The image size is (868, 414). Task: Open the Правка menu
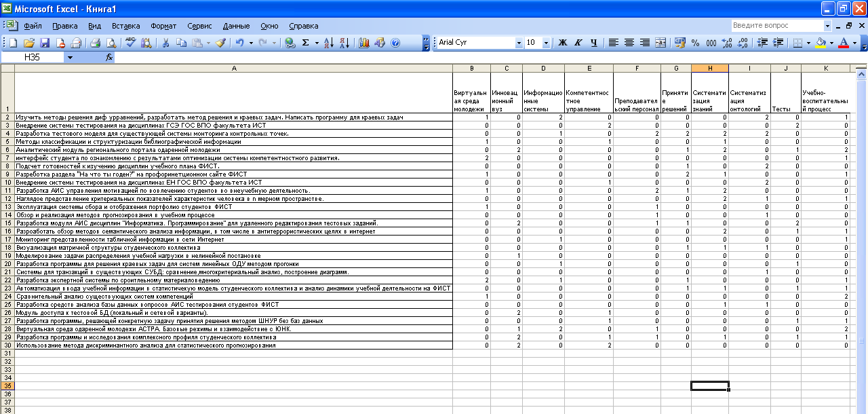(x=64, y=26)
